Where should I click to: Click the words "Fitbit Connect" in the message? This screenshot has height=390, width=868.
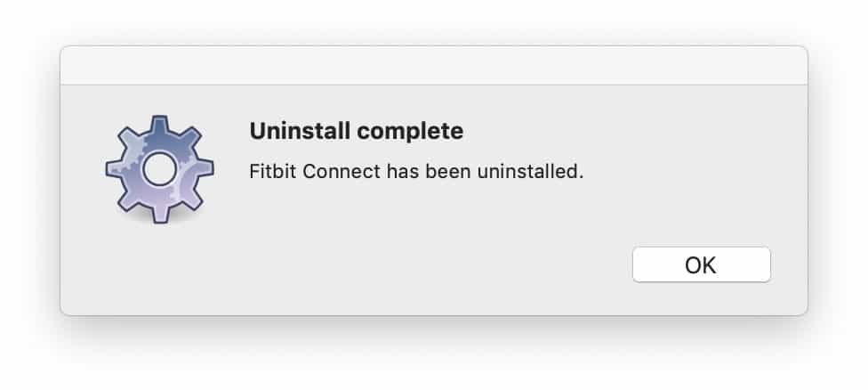click(x=315, y=172)
